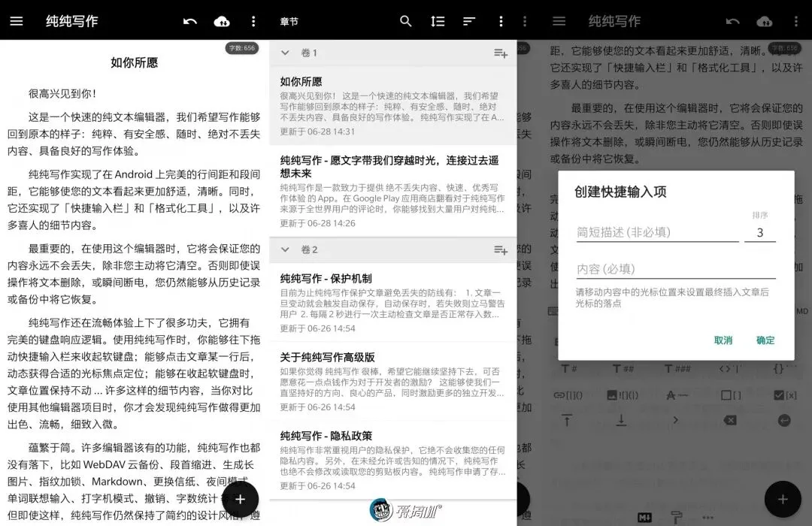The image size is (812, 526).
Task: Add a new chapter to 卷 1
Action: [501, 53]
